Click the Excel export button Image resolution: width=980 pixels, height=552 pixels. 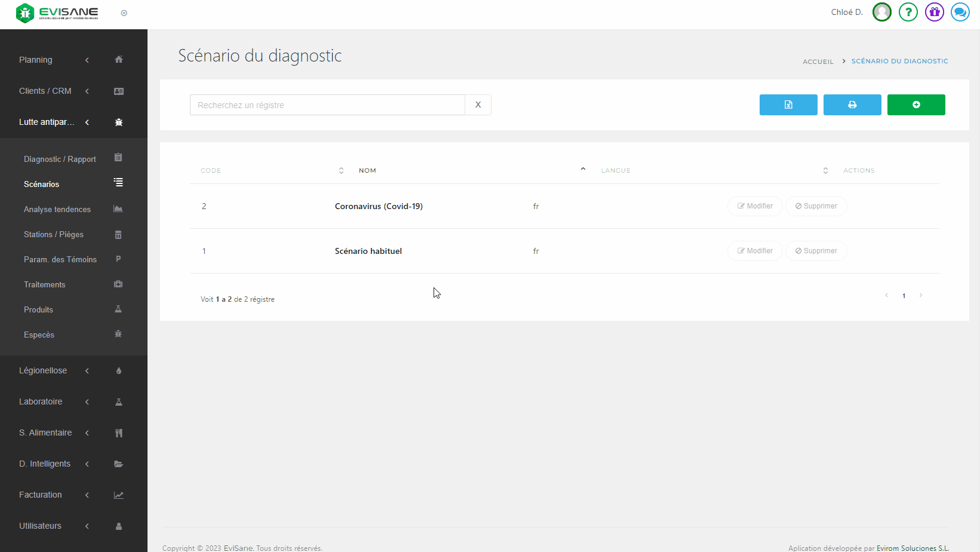click(788, 105)
